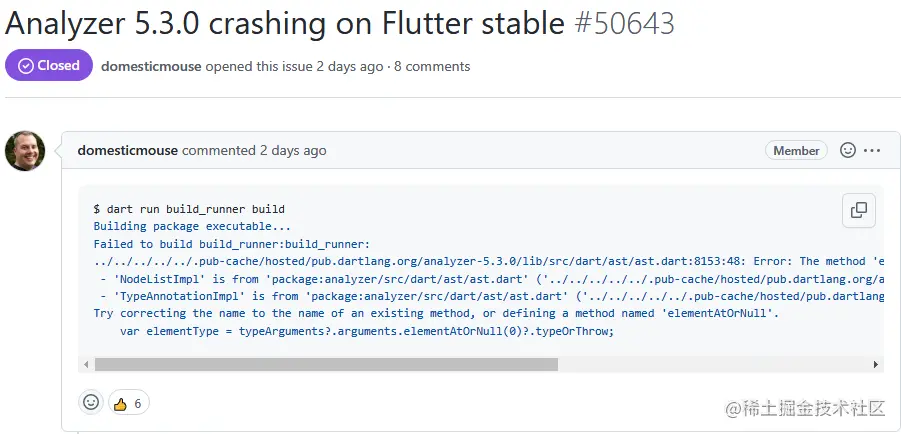Viewport: 901px width, 434px height.
Task: Add a reaction using the bottom smiley
Action: click(91, 402)
